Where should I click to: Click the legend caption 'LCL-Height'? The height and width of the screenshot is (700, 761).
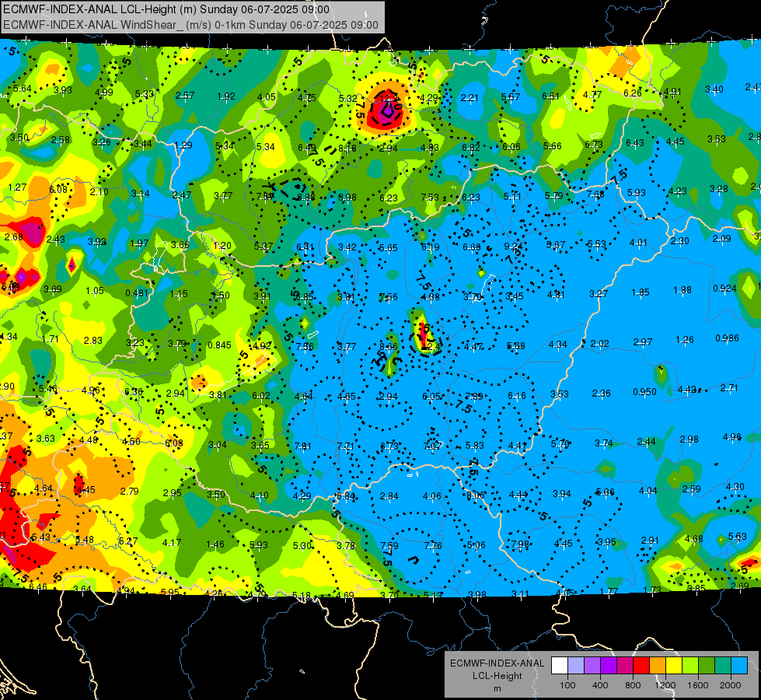(x=497, y=676)
